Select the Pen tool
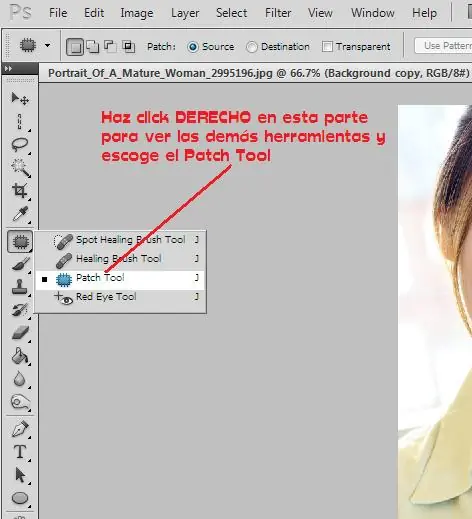Image resolution: width=472 pixels, height=519 pixels. (20, 429)
